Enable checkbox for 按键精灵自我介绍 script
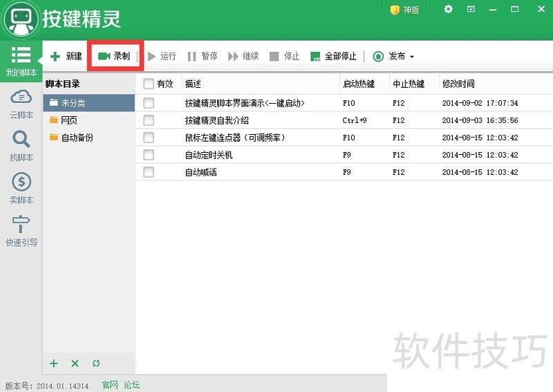Screen dimensions: 553x392 [x=149, y=120]
